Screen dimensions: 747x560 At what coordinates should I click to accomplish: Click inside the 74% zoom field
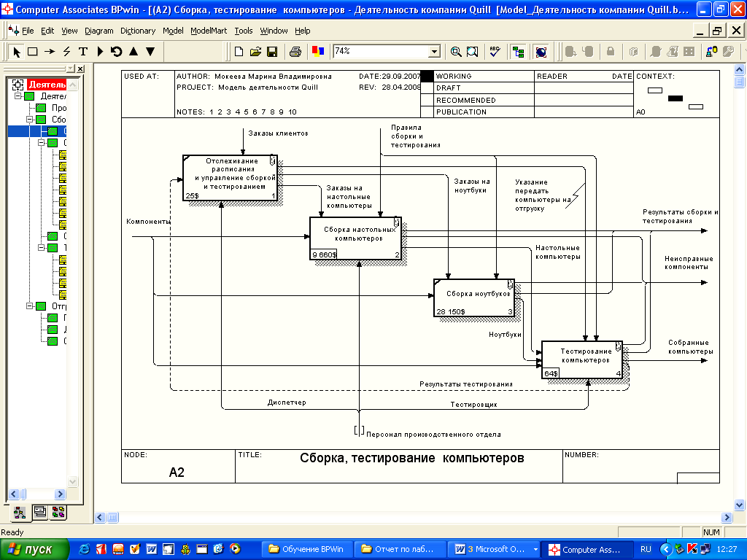coord(381,52)
